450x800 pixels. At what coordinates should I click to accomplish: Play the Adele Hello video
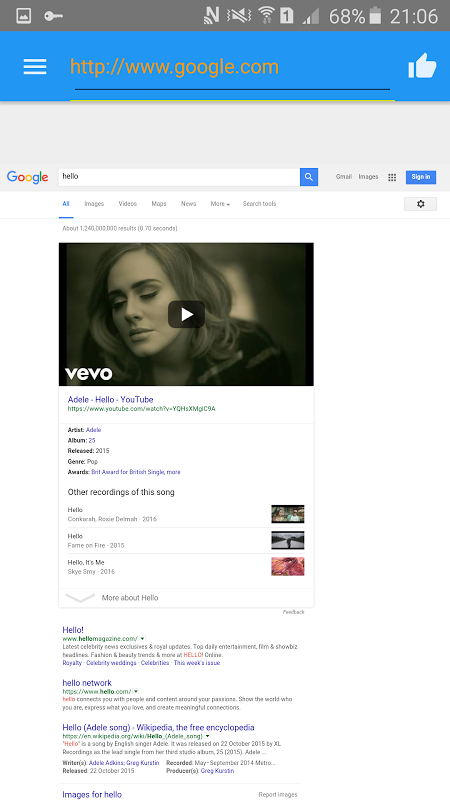click(x=186, y=314)
